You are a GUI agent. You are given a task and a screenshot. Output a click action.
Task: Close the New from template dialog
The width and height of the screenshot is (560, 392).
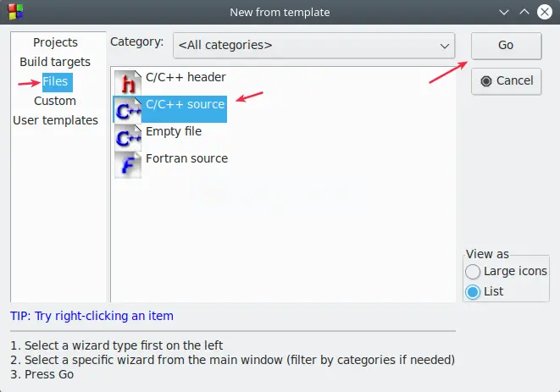click(545, 12)
